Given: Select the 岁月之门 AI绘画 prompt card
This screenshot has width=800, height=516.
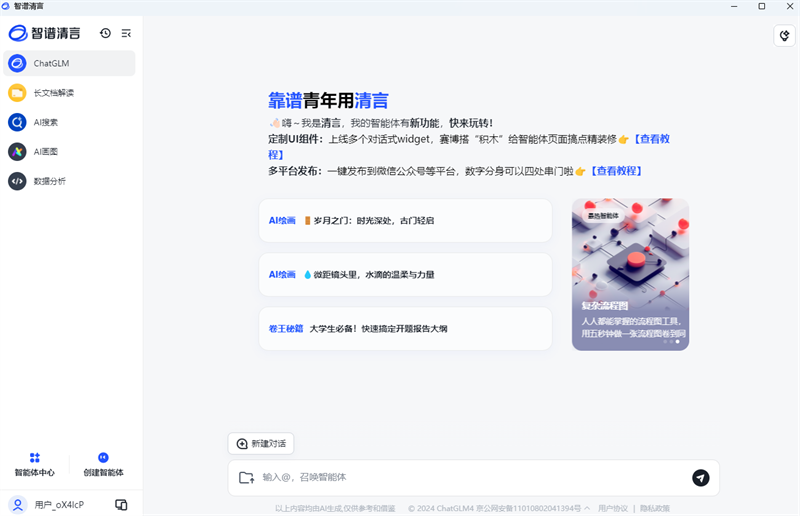Looking at the screenshot, I should click(405, 220).
